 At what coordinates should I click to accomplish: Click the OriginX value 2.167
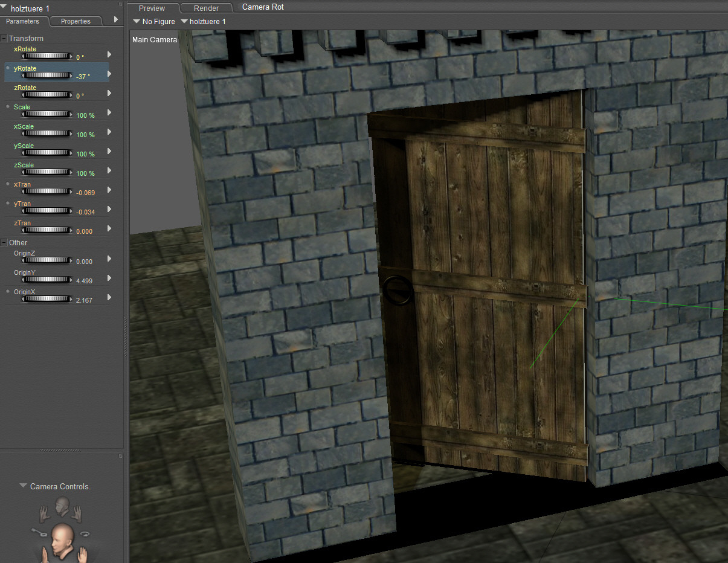click(x=85, y=300)
